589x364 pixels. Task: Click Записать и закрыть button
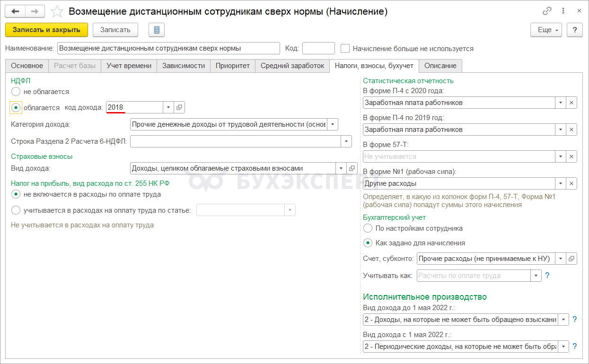(46, 30)
